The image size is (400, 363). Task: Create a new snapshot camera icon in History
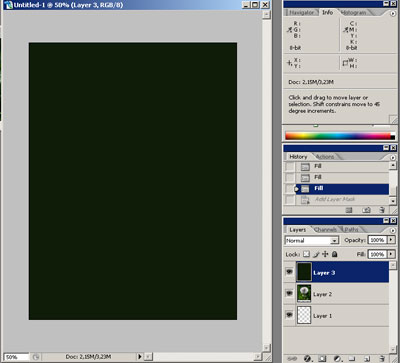[366, 210]
